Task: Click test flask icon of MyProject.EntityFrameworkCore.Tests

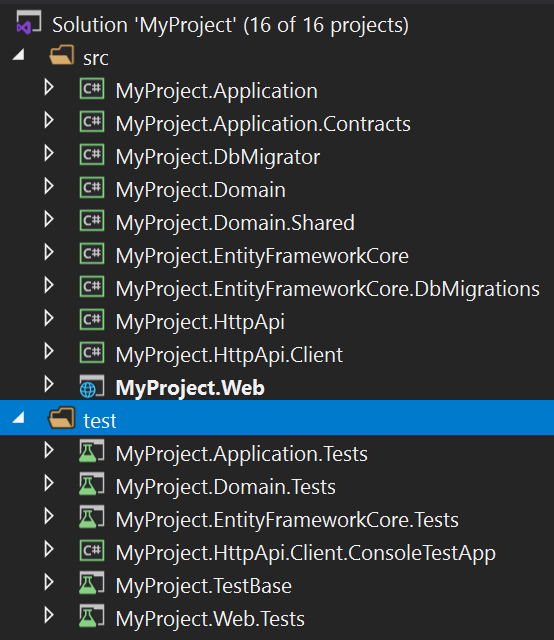Action: [x=92, y=517]
